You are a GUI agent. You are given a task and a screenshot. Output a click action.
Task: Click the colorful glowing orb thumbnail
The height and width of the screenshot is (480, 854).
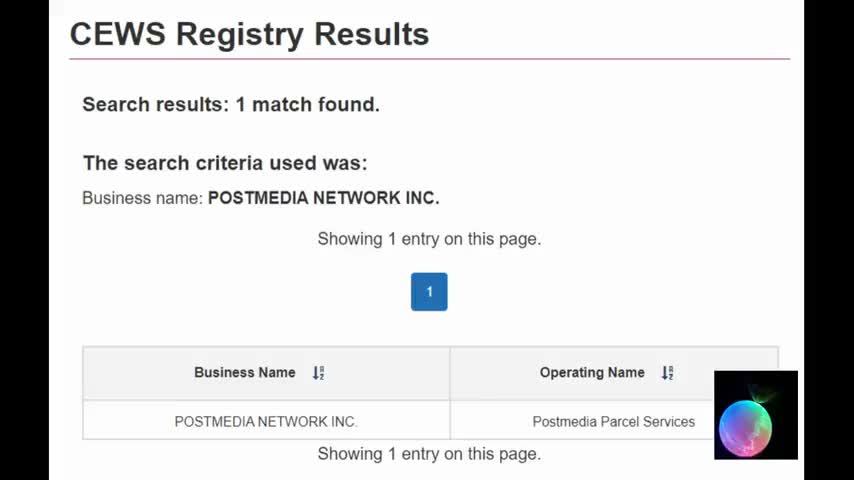[x=756, y=415]
